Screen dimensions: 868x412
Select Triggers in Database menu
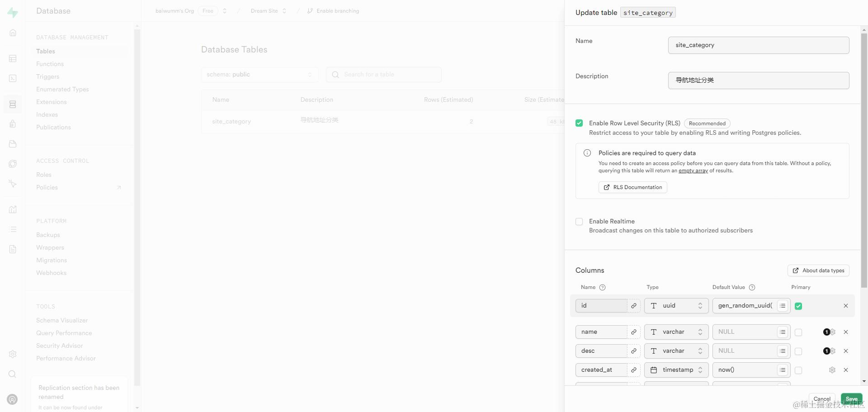coord(47,77)
